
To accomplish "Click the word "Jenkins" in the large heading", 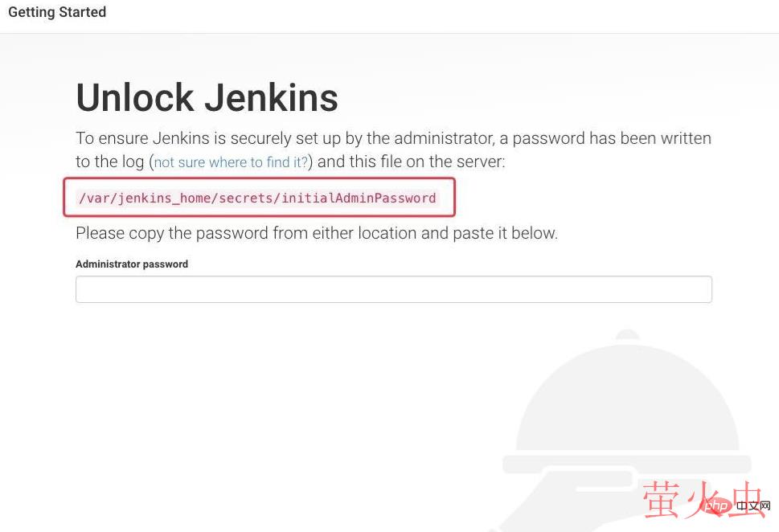I will (271, 98).
